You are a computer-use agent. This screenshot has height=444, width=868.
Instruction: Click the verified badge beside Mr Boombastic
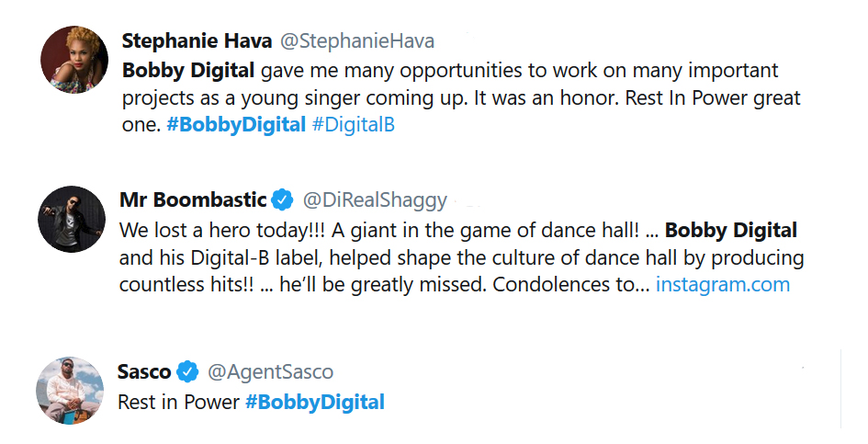[x=282, y=199]
